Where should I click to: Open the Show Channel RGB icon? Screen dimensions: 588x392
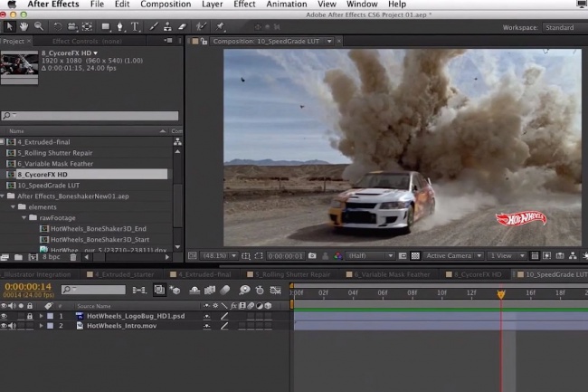(x=338, y=256)
